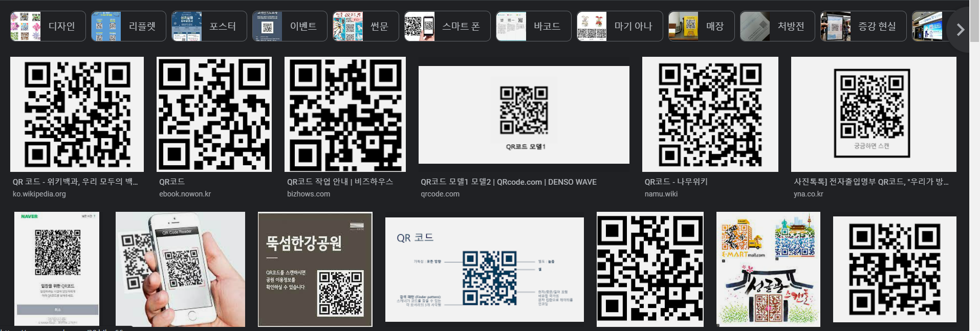Image resolution: width=980 pixels, height=331 pixels.
Task: Open the bizhows.com QR code image
Action: pyautogui.click(x=345, y=114)
